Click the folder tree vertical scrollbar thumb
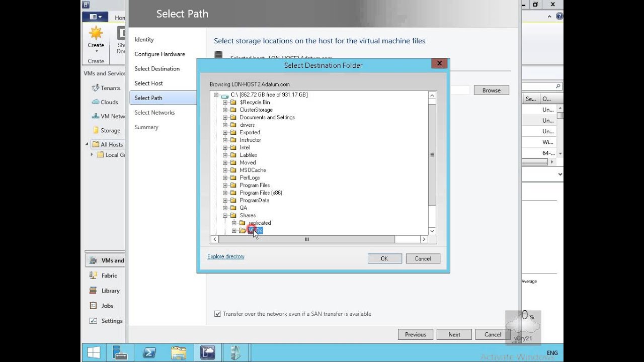The image size is (644, 362). coord(432,154)
